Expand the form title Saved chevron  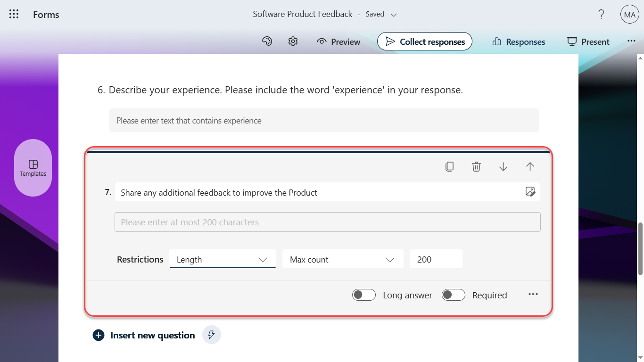coord(394,15)
